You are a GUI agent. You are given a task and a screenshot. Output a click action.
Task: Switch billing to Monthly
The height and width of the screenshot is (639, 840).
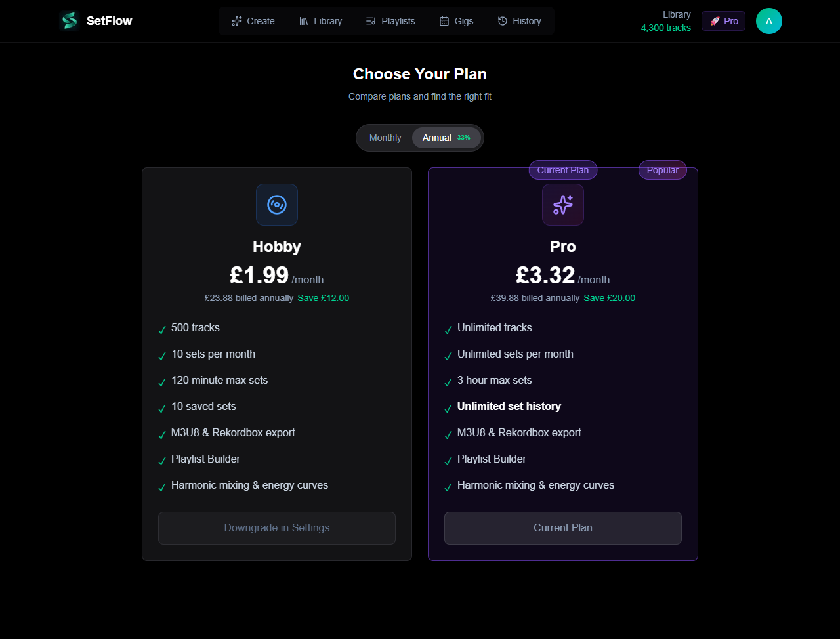[385, 138]
